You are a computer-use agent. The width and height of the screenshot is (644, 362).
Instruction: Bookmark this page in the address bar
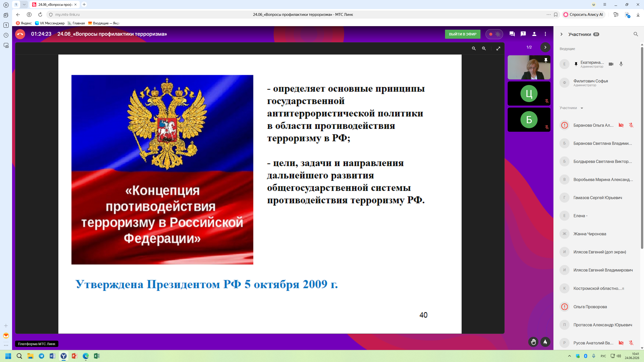click(556, 15)
